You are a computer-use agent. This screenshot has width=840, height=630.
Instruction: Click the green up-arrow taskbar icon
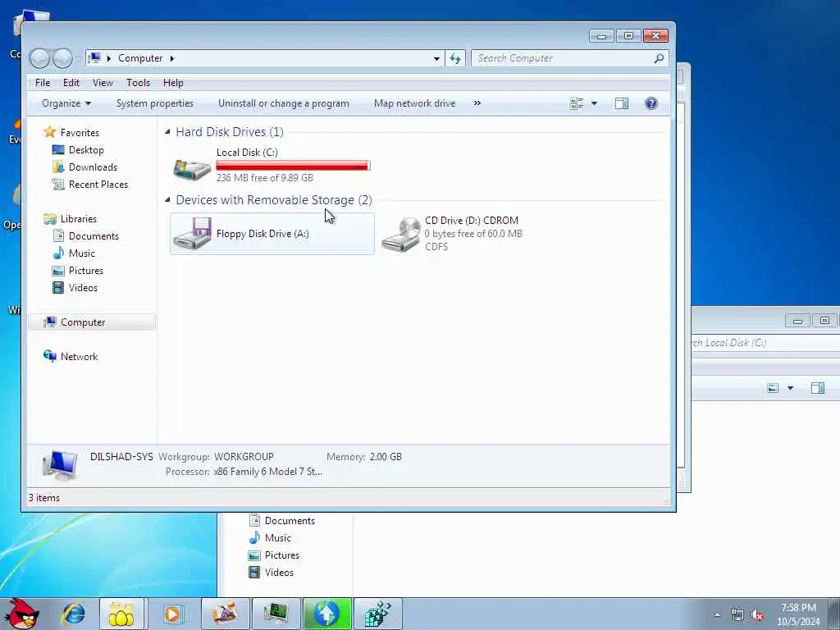(x=326, y=614)
